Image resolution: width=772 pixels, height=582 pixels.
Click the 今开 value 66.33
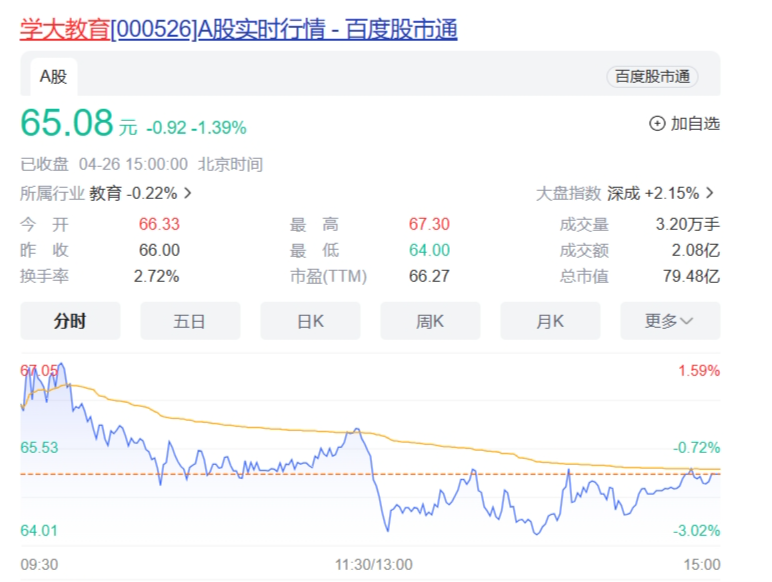coord(159,224)
